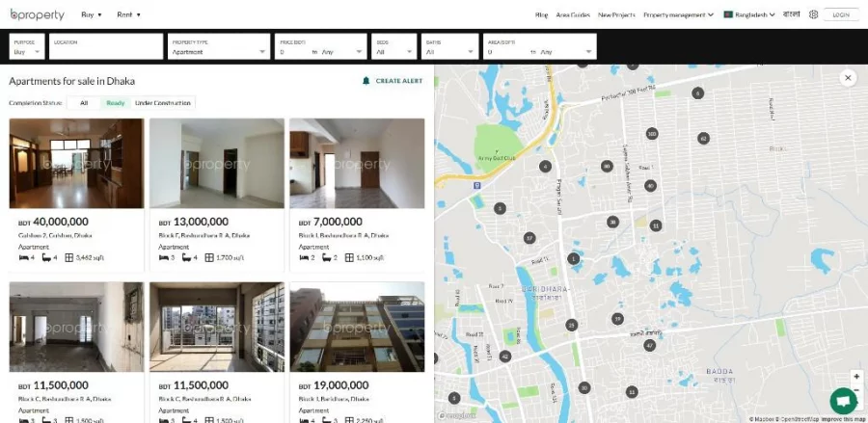Open the live chat bubble

click(843, 401)
